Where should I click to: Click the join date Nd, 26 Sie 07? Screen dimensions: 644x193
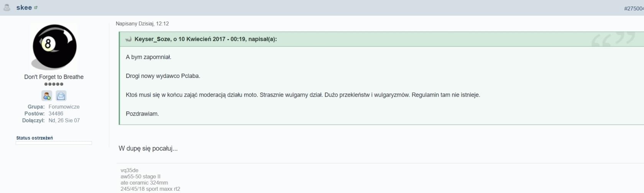[x=64, y=120]
